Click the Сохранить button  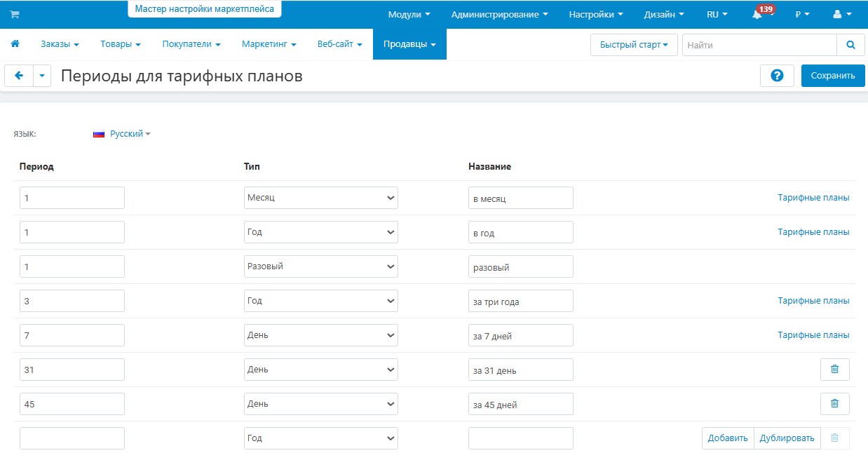click(833, 76)
